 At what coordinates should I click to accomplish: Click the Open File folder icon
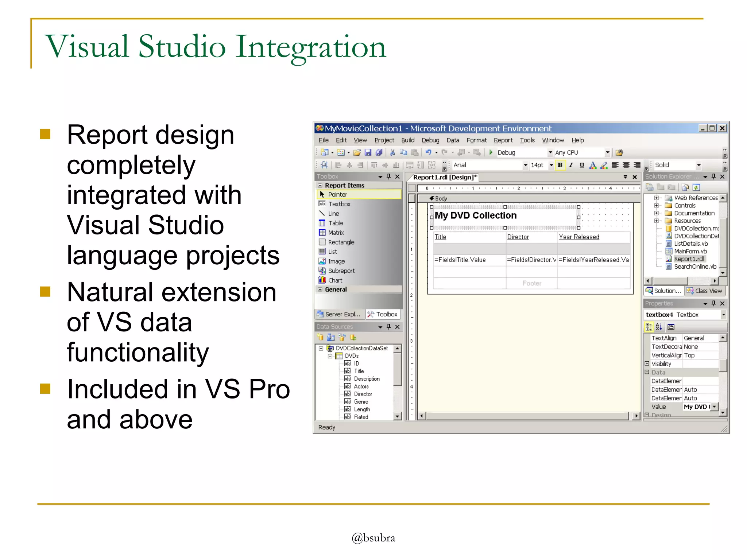coord(357,152)
